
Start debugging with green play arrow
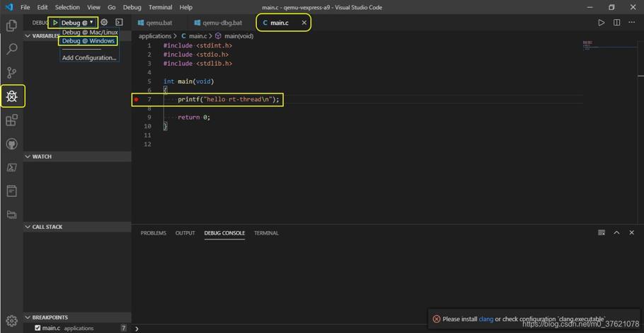pos(55,23)
